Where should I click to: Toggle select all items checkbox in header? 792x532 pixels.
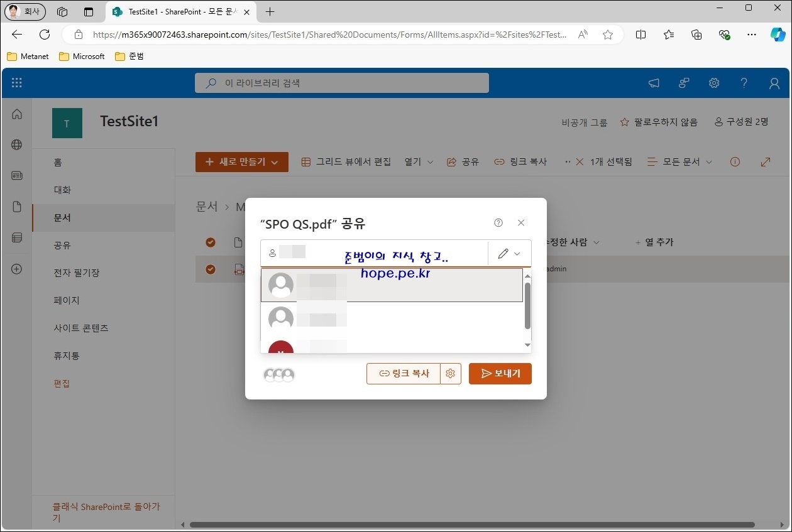[211, 242]
